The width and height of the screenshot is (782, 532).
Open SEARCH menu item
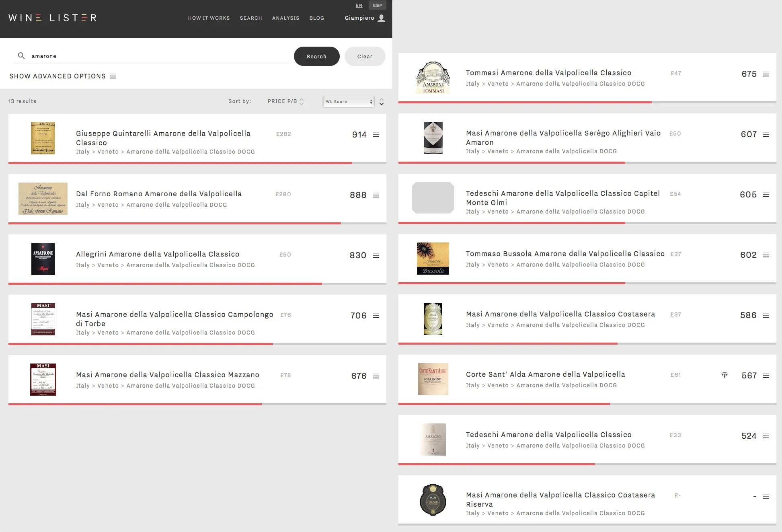(251, 18)
